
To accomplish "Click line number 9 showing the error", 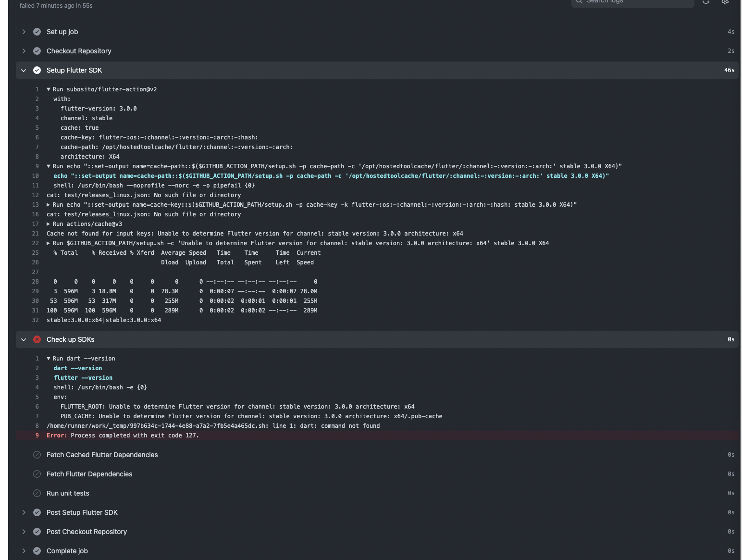I will (x=37, y=436).
